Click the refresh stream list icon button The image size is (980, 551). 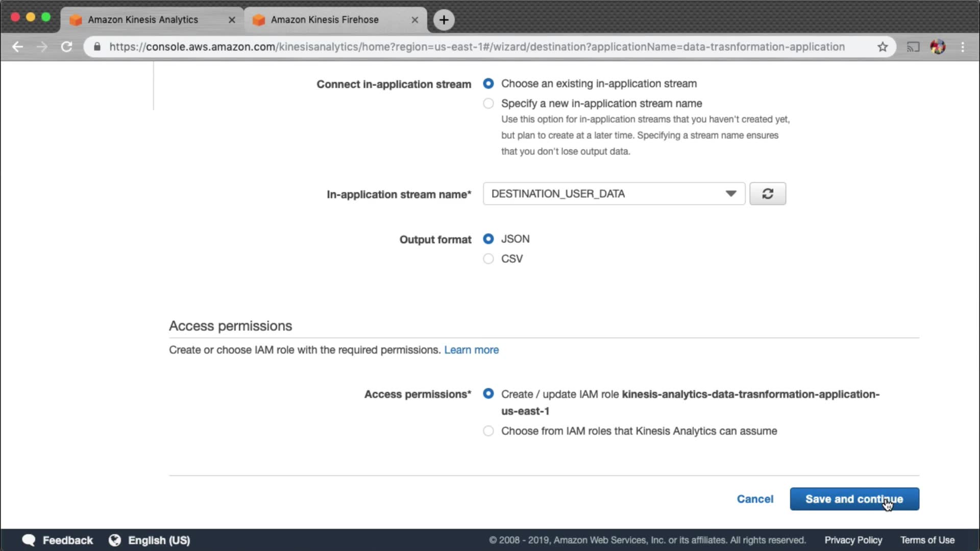point(767,194)
